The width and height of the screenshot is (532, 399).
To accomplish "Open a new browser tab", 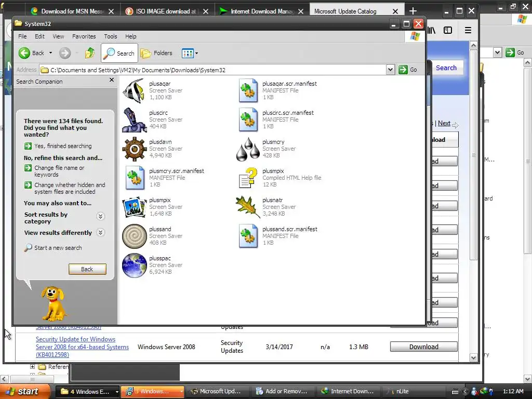I will tap(413, 11).
